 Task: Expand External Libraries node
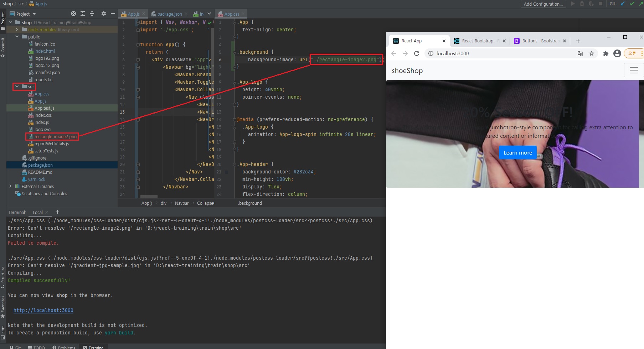(10, 186)
